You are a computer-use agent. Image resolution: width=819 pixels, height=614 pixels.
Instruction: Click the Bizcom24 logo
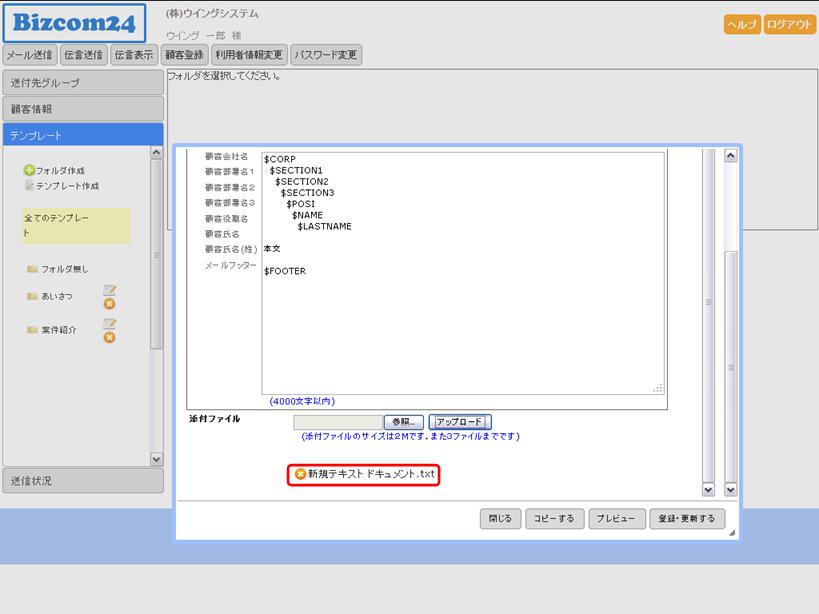tap(74, 23)
